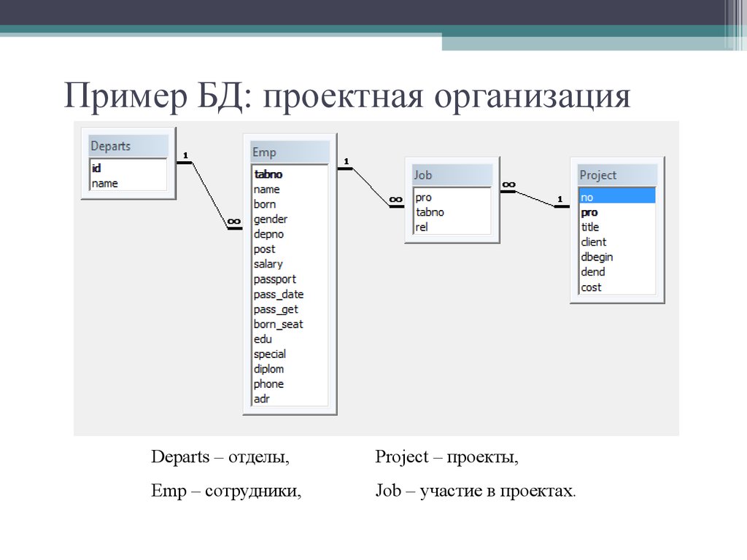Select the Project table header
Viewport: 747px width, 560px height.
click(598, 175)
